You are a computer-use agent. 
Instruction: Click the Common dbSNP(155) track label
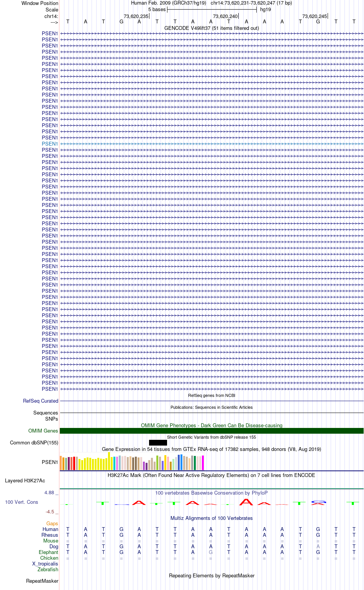(x=34, y=442)
